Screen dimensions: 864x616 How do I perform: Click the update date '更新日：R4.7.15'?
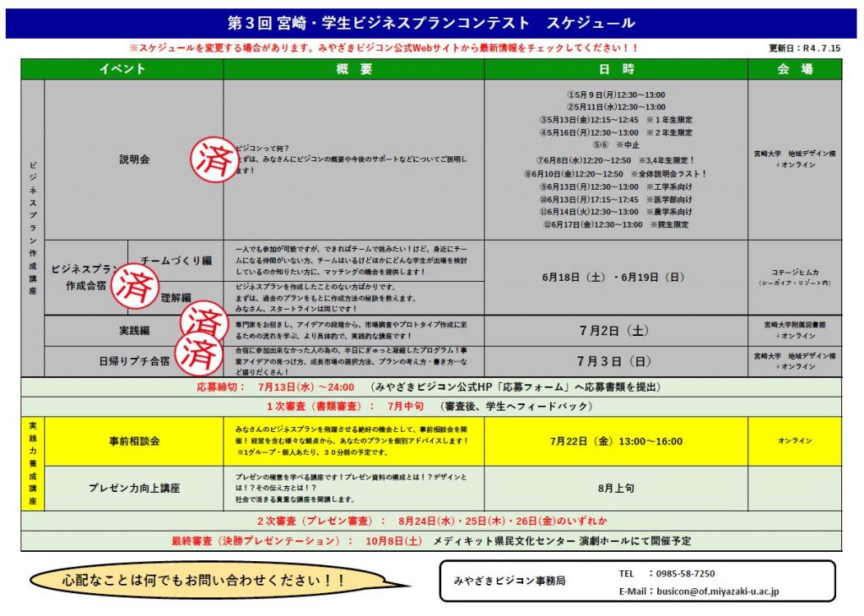(804, 48)
